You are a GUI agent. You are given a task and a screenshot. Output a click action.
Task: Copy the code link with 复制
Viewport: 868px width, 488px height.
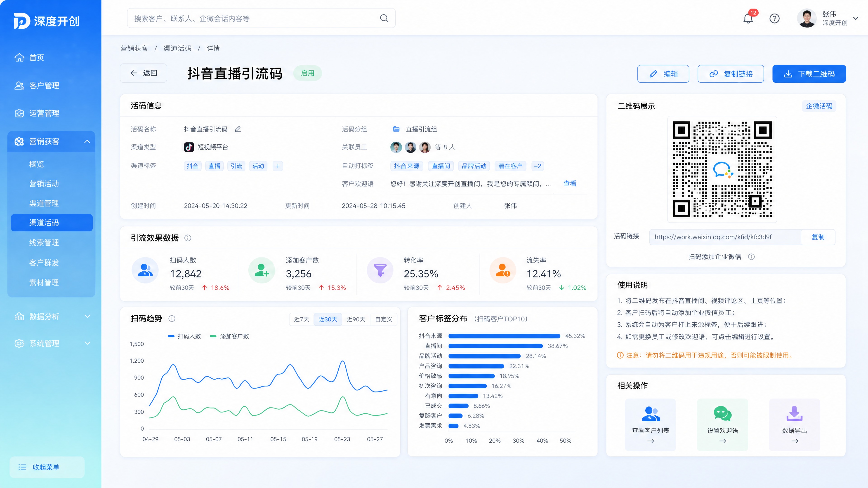[818, 237]
